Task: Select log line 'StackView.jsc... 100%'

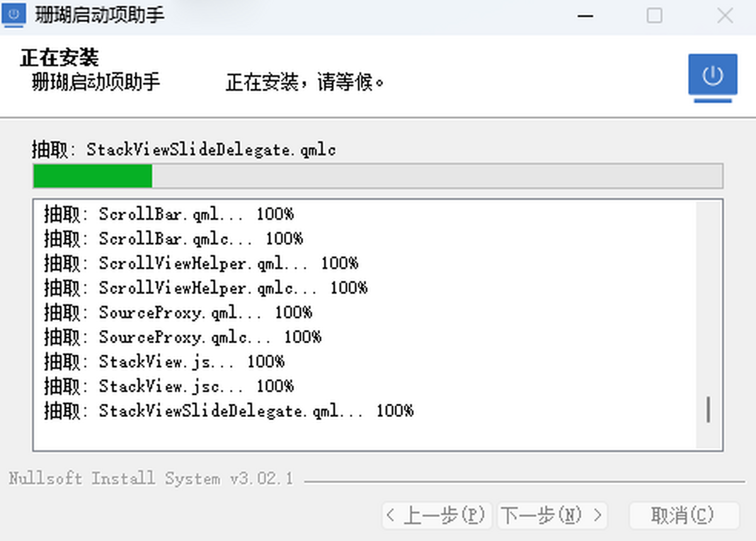Action: [169, 386]
